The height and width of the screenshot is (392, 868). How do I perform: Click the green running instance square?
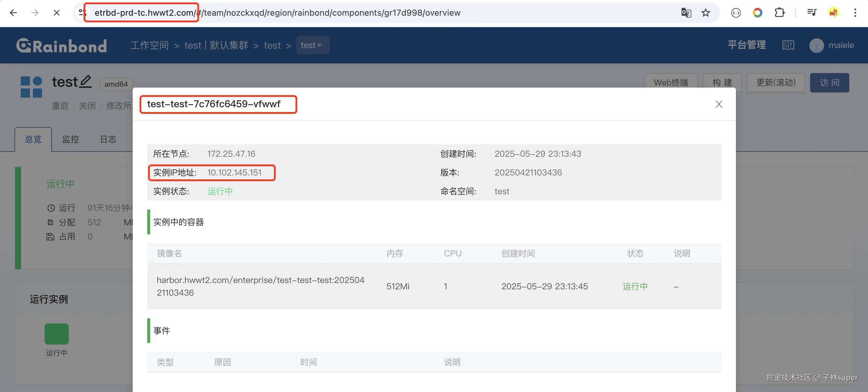(57, 334)
